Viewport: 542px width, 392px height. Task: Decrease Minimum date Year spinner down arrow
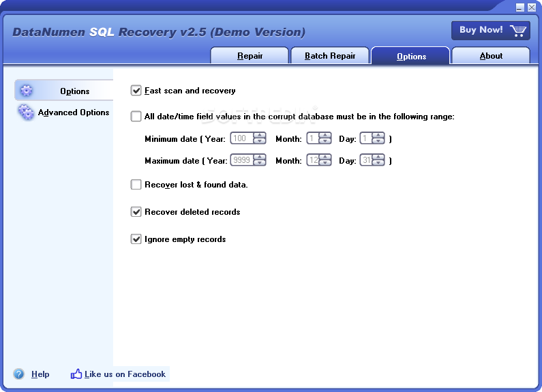pyautogui.click(x=260, y=141)
